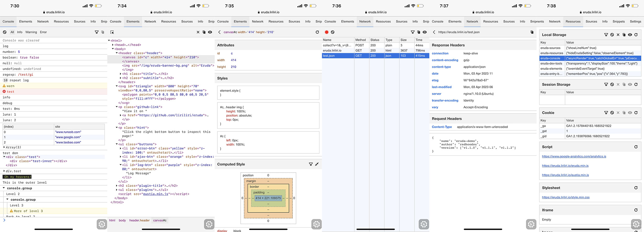Viewport: 644px width, 232px height.
Task: Filter Local Storage entries with the funnel icon
Action: (x=606, y=35)
